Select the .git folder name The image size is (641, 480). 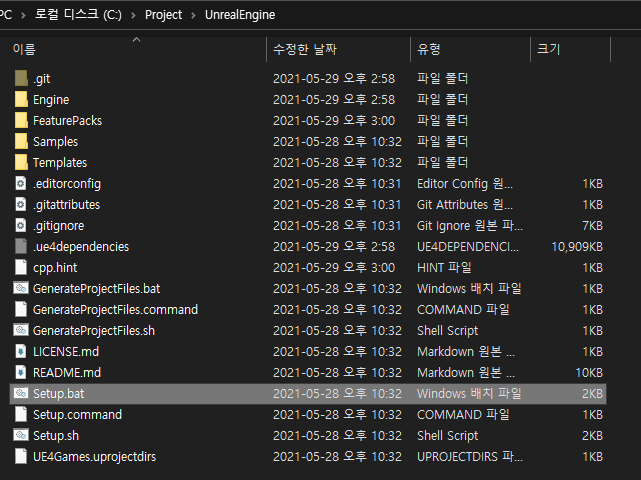pos(42,79)
